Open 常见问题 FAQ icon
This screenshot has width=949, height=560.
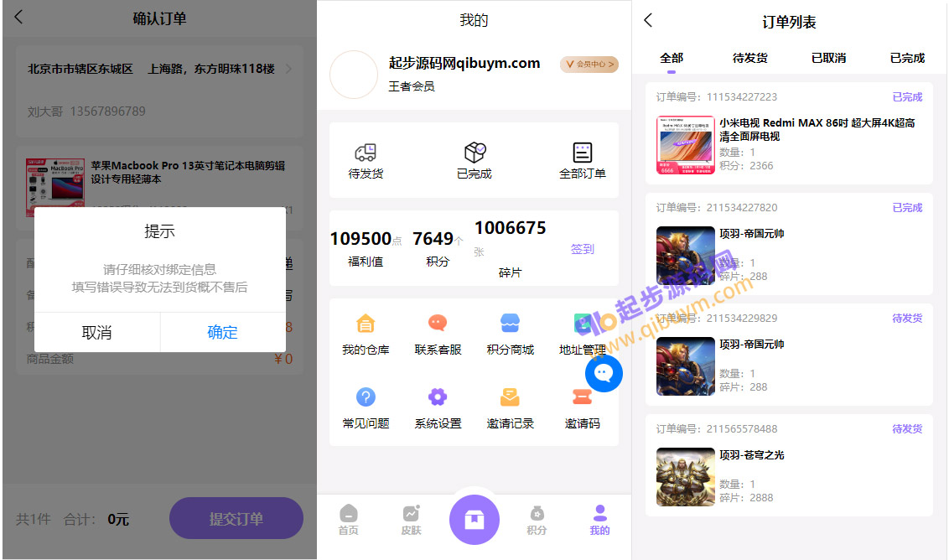(x=366, y=397)
